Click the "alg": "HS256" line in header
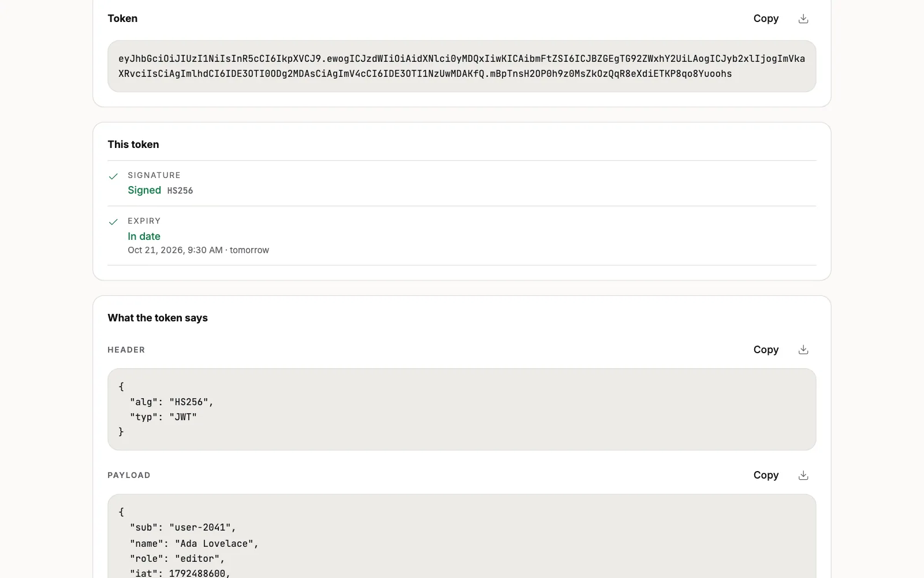 (x=172, y=402)
